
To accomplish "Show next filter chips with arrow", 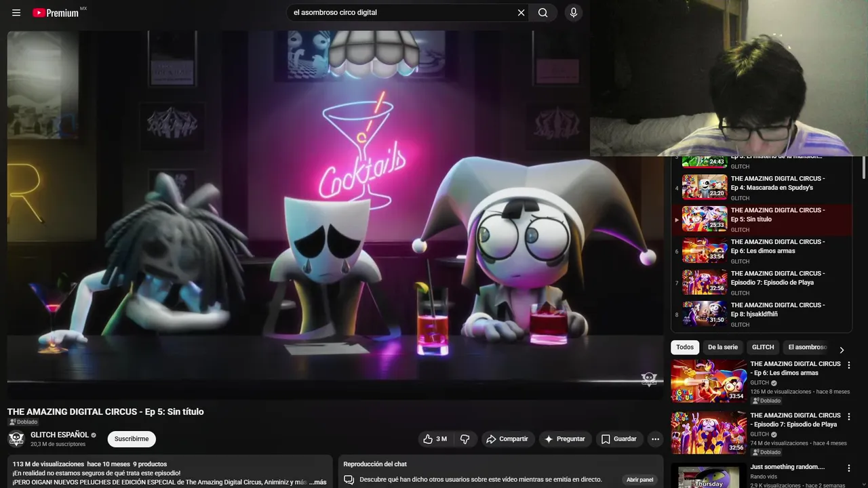I will click(x=842, y=350).
